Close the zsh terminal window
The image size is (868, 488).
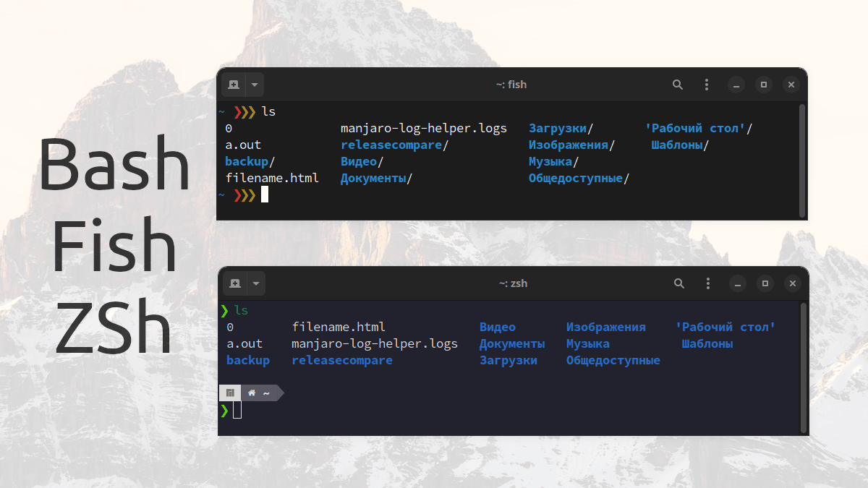793,283
